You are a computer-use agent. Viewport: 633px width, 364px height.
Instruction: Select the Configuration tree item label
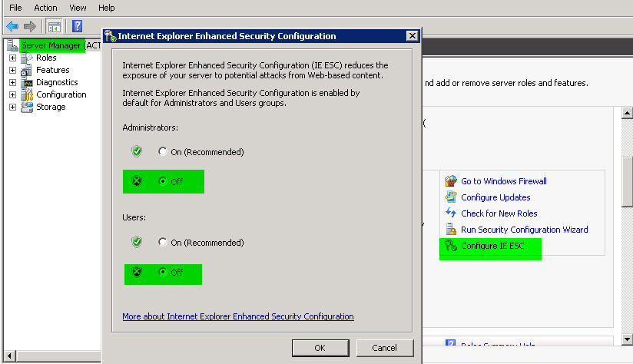[x=61, y=94]
